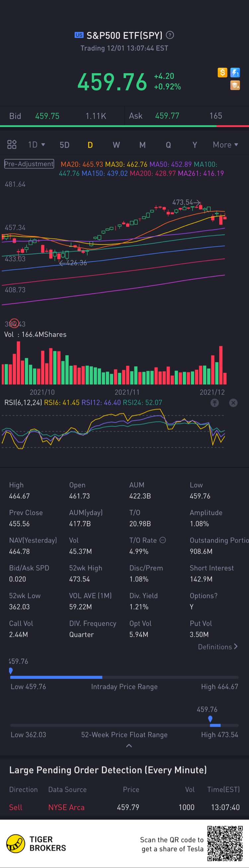
Task: Open the chart layout grid icon
Action: click(12, 145)
